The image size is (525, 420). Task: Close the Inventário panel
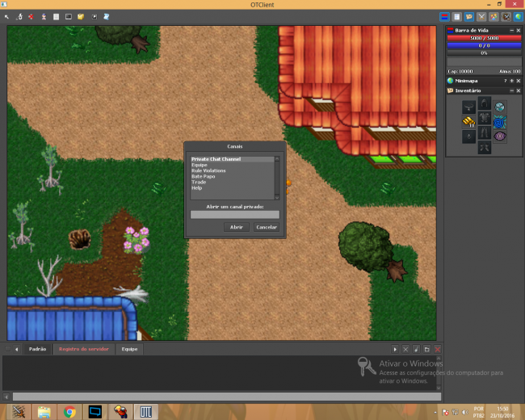pyautogui.click(x=519, y=90)
